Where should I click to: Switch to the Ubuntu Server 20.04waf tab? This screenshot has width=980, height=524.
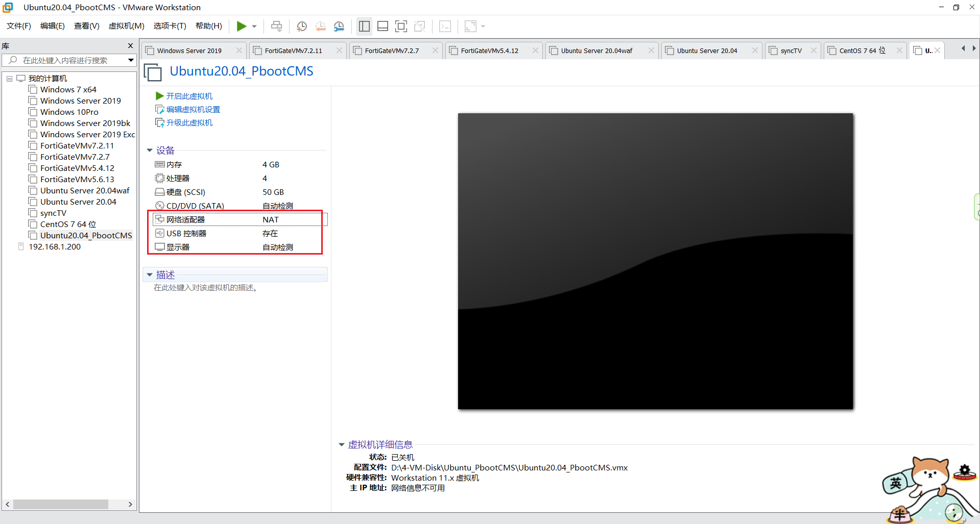point(596,51)
